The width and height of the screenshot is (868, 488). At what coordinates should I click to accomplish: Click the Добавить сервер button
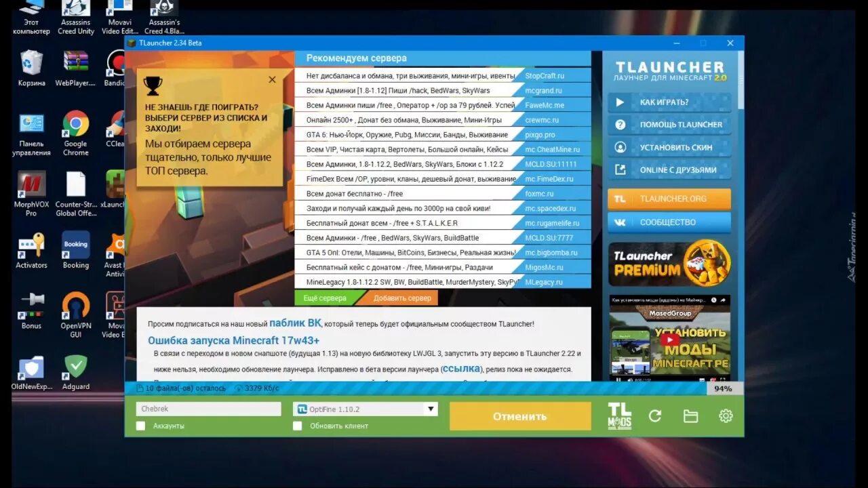pyautogui.click(x=402, y=298)
